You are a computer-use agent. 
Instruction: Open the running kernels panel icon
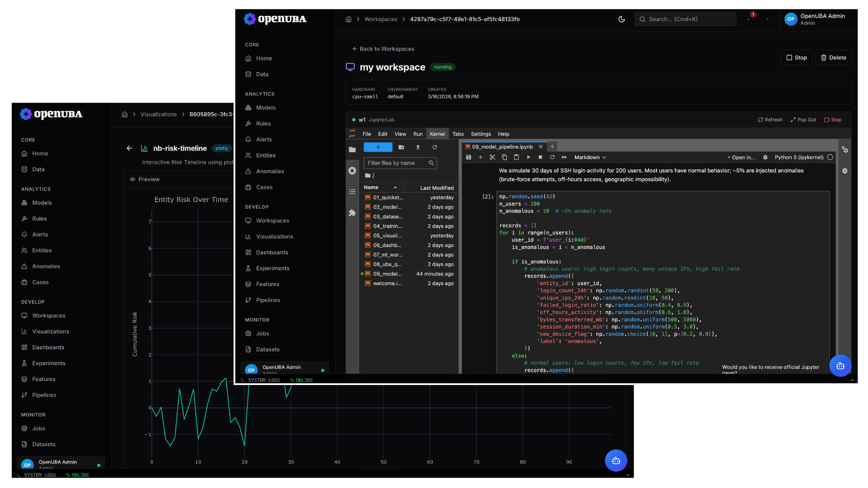click(352, 170)
